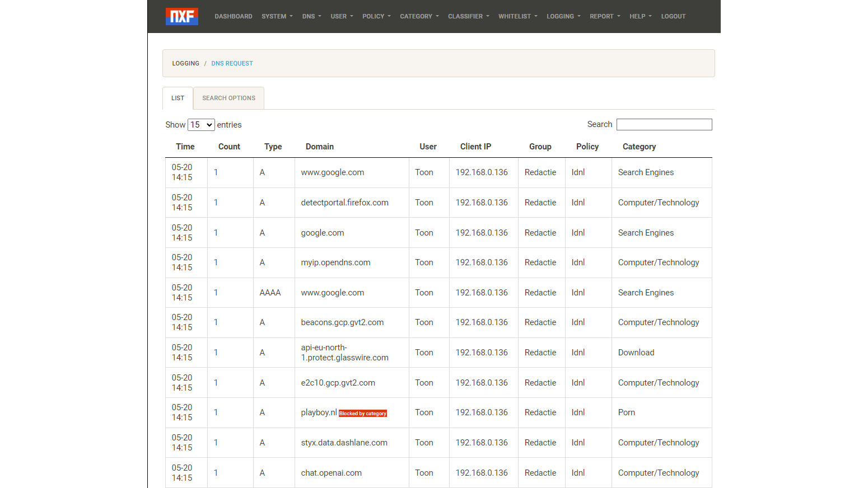Select the List tab
The image size is (868, 488).
coord(178,98)
